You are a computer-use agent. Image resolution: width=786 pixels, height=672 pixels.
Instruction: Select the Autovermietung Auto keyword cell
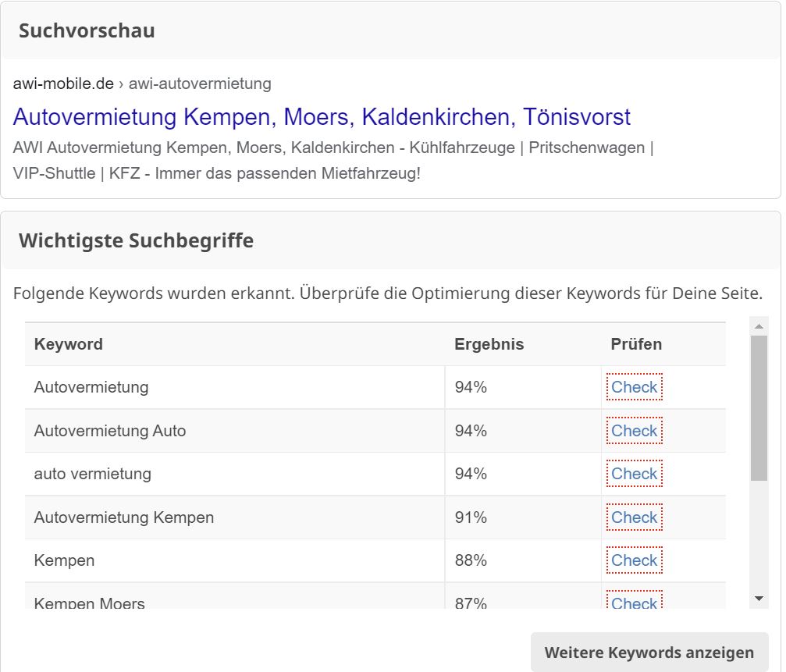coord(235,431)
